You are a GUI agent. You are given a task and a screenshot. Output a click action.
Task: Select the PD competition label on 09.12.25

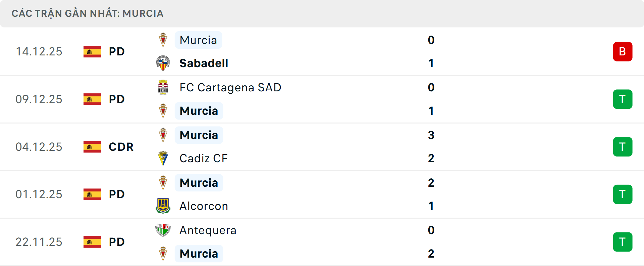(x=116, y=99)
